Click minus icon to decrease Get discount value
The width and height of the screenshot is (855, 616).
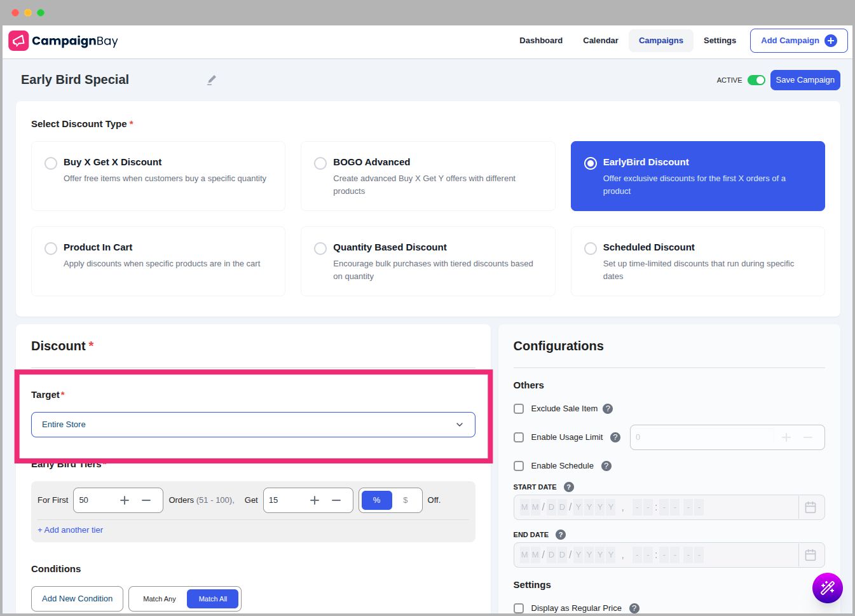[x=336, y=500]
